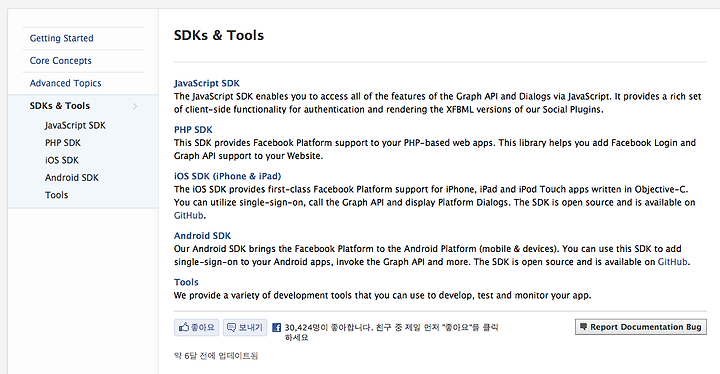Screen dimensions: 720x374
Task: Open PHP SDK sidebar subitem
Action: coord(63,143)
